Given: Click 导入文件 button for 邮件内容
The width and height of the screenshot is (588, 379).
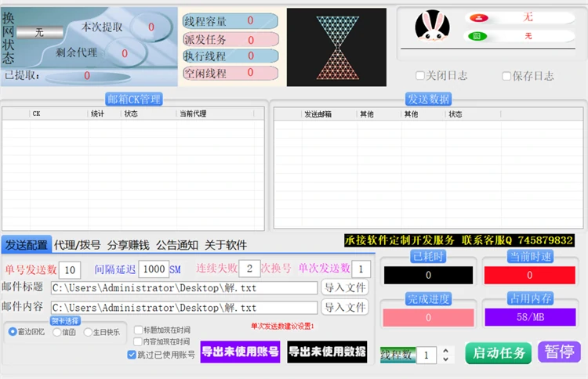Looking at the screenshot, I should click(x=345, y=308).
